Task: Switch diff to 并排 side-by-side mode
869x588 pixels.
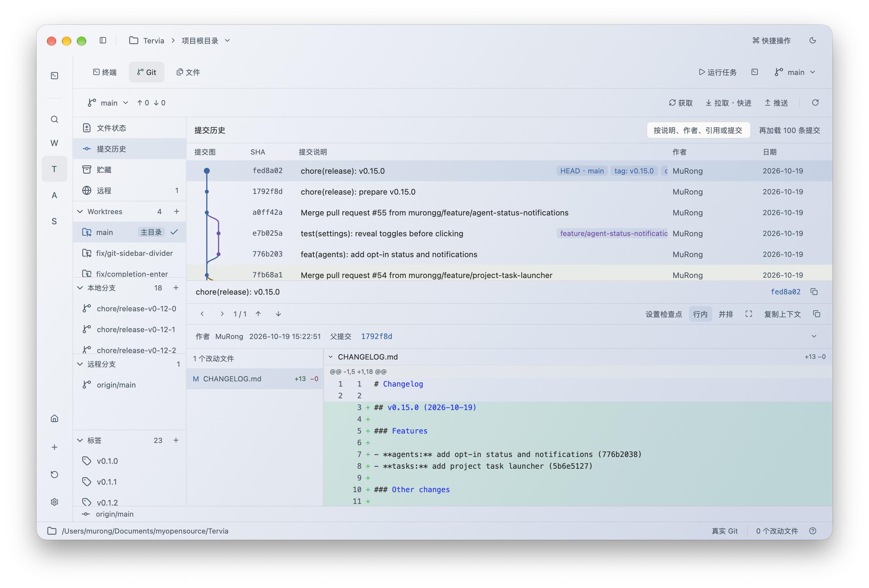Action: click(x=726, y=314)
